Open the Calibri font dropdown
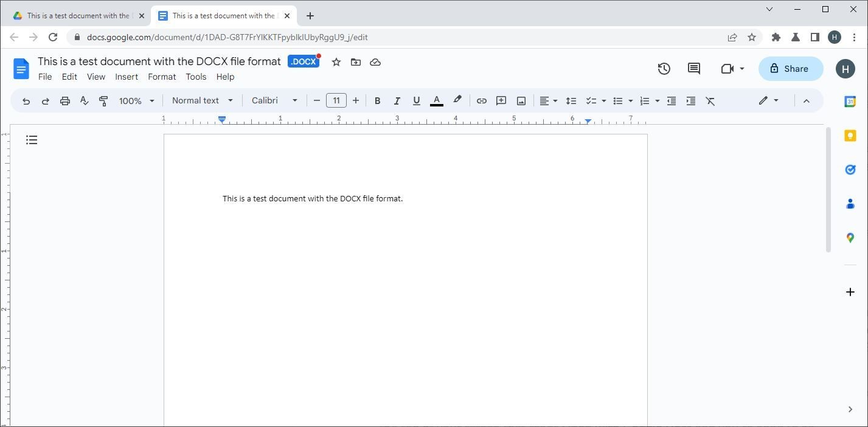The width and height of the screenshot is (868, 427). pyautogui.click(x=274, y=100)
